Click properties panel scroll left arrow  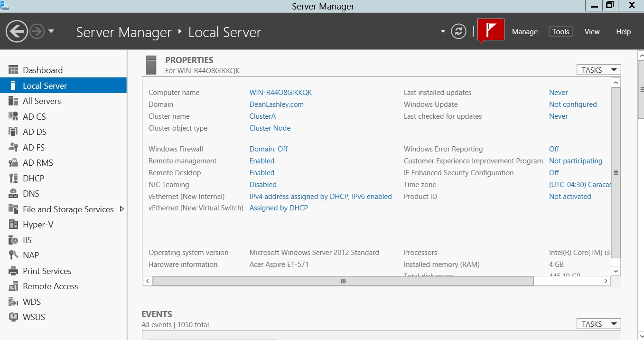tap(148, 281)
